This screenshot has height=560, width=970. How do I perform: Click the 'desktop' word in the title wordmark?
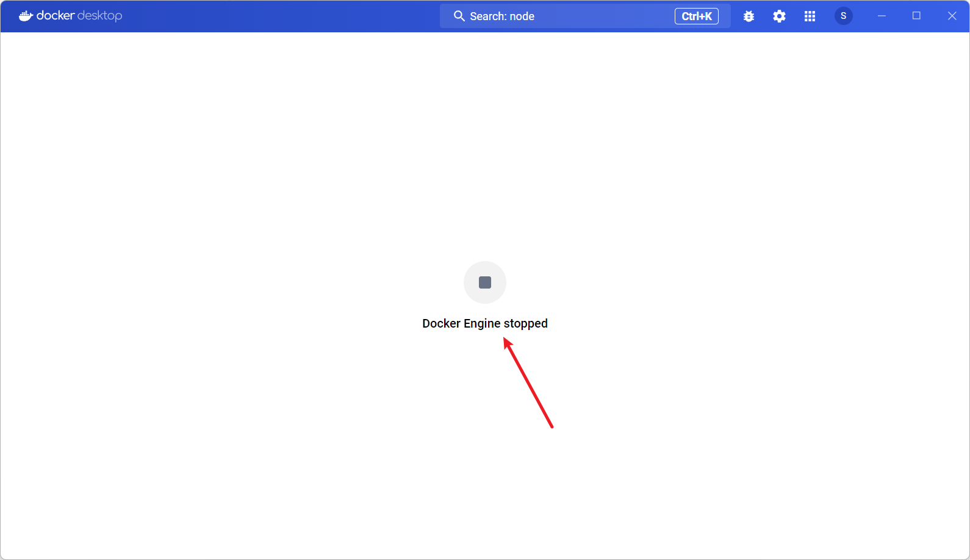coord(100,16)
